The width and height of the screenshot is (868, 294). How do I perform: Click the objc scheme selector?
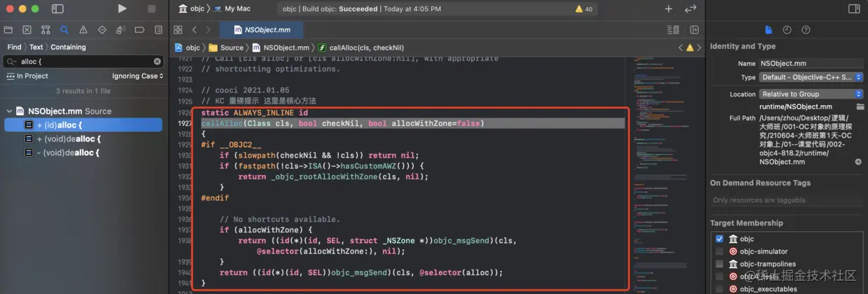tap(191, 9)
